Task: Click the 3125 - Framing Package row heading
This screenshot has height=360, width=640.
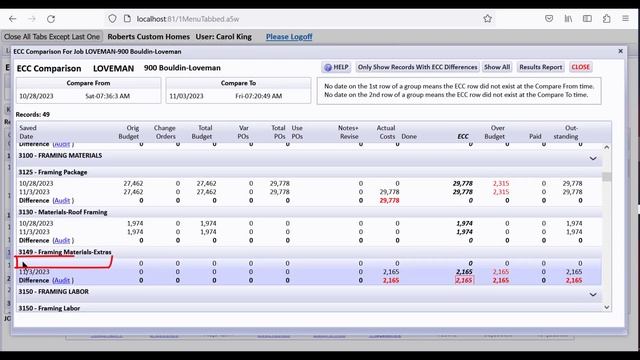Action: click(x=53, y=172)
